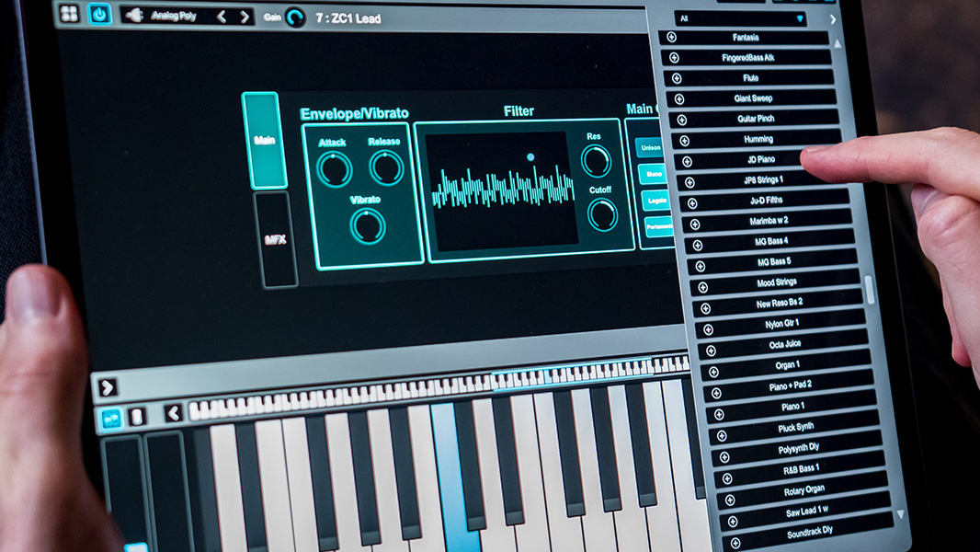Image resolution: width=980 pixels, height=552 pixels.
Task: Click plus icon beside Flute
Action: click(x=677, y=78)
